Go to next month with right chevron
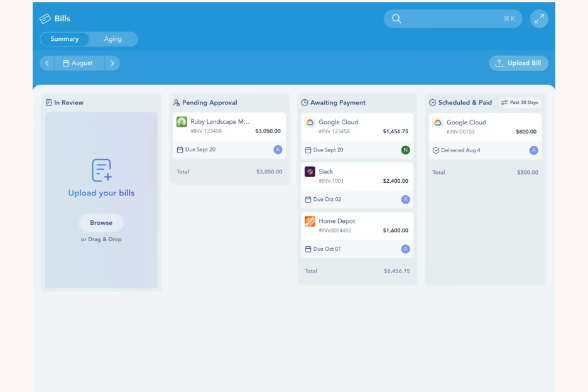Image resolution: width=588 pixels, height=392 pixels. click(112, 63)
